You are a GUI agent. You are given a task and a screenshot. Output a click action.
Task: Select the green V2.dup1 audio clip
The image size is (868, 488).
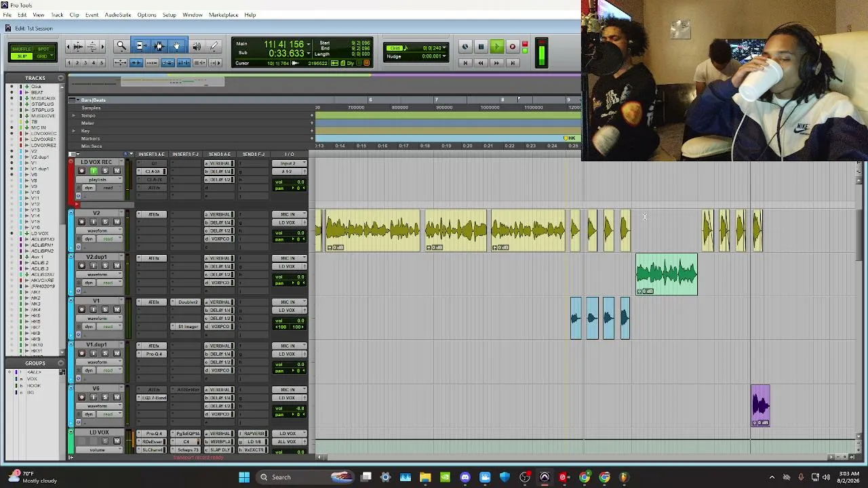667,274
